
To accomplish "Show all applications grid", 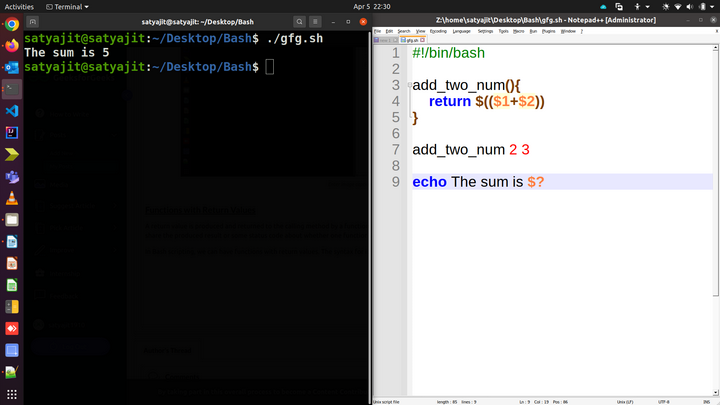I will click(12, 394).
